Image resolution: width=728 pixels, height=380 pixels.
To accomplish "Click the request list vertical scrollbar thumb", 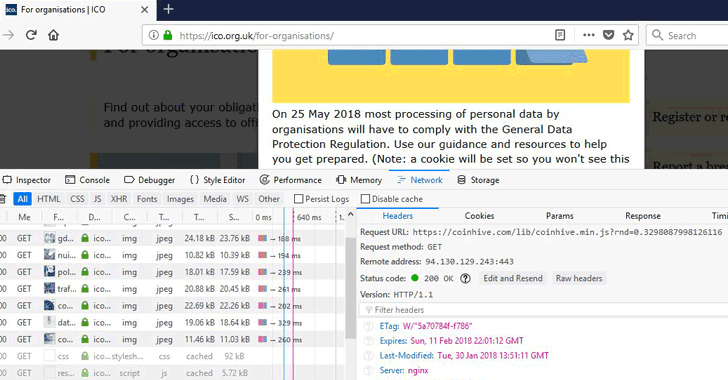I will pyautogui.click(x=351, y=288).
